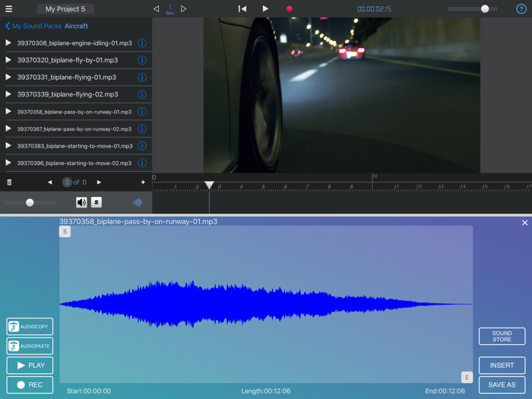Close the waveform editor panel
Image resolution: width=532 pixels, height=399 pixels.
524,223
